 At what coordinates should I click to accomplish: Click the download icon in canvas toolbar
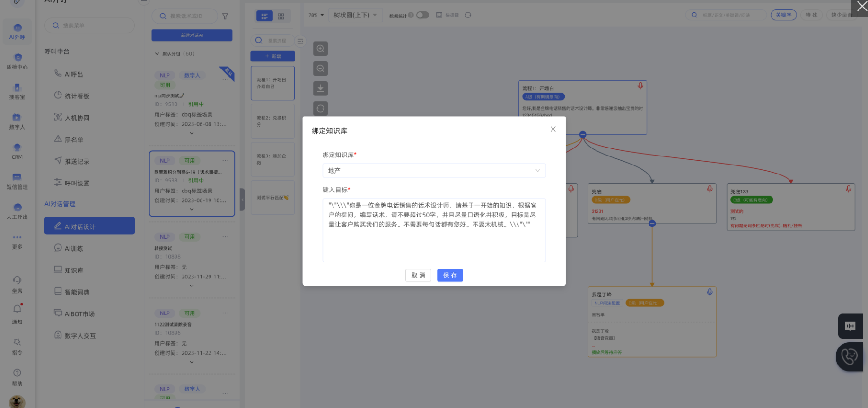pyautogui.click(x=320, y=88)
